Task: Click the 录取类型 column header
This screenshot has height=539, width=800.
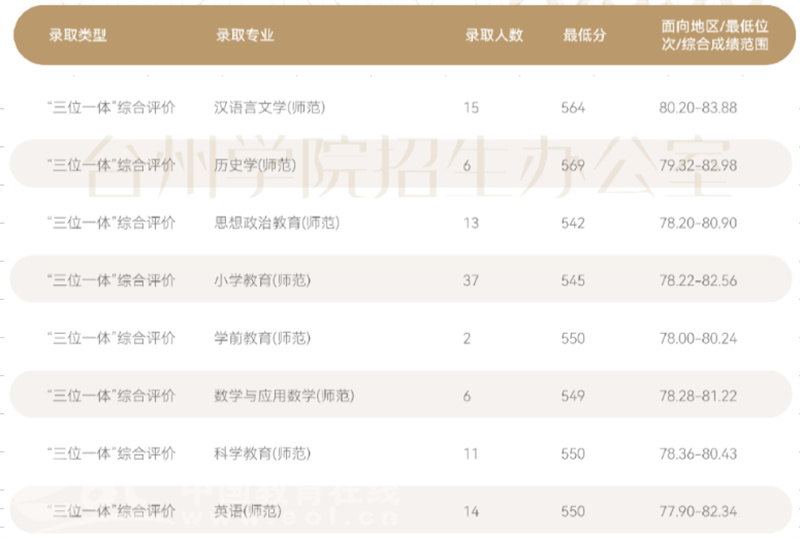Action: [78, 35]
